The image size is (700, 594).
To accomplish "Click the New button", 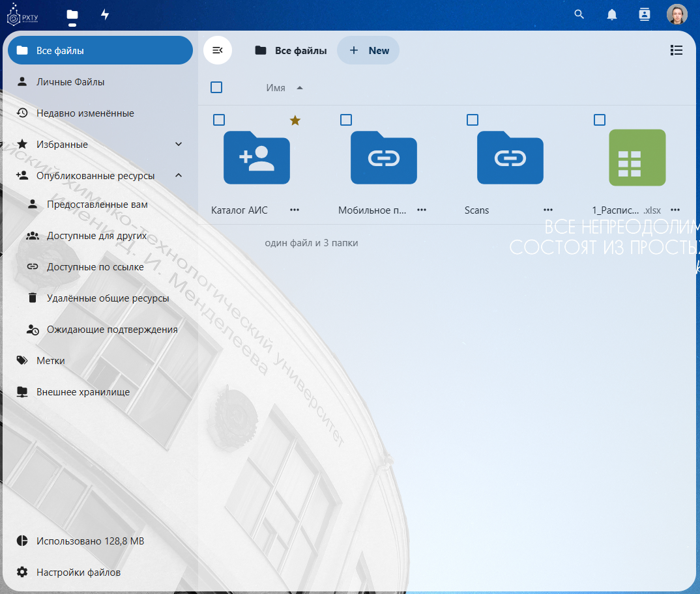I will 368,50.
